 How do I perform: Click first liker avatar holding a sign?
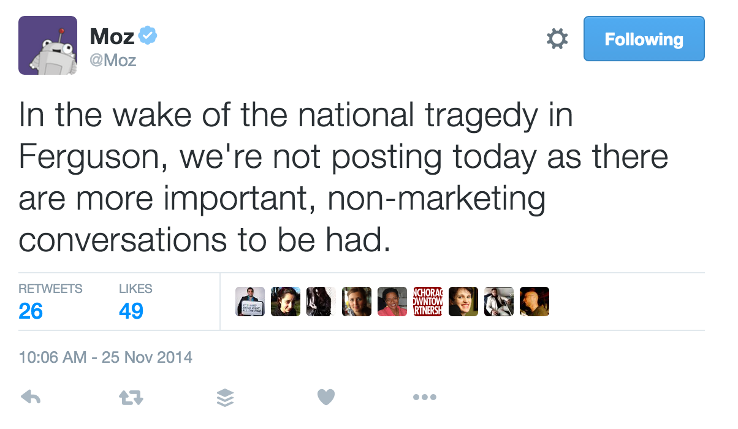250,302
